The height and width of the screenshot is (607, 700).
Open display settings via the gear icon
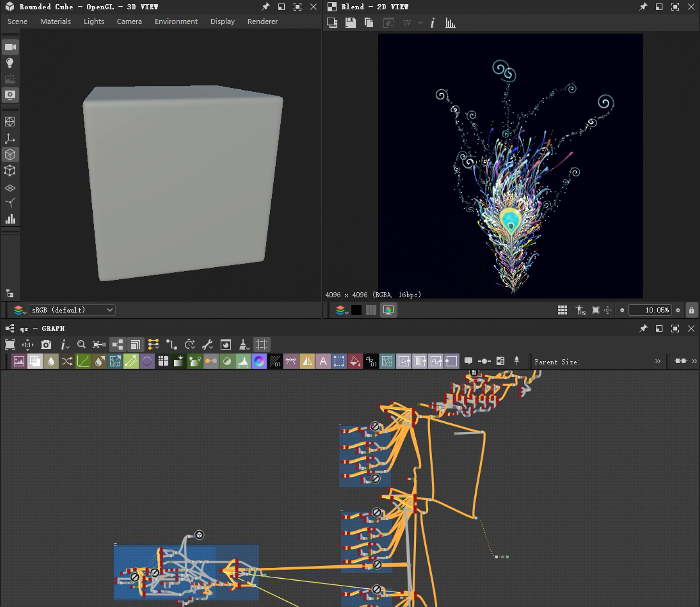coord(10,95)
